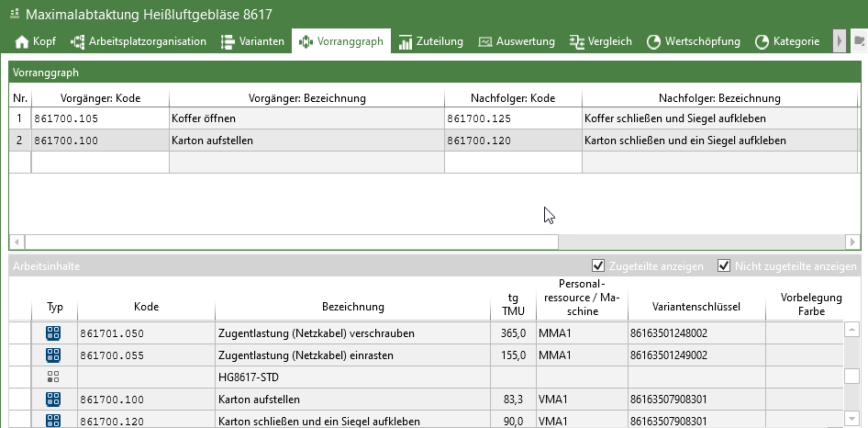This screenshot has width=868, height=428.
Task: Click the gray group icon for HG8617-STD
Action: pos(53,377)
